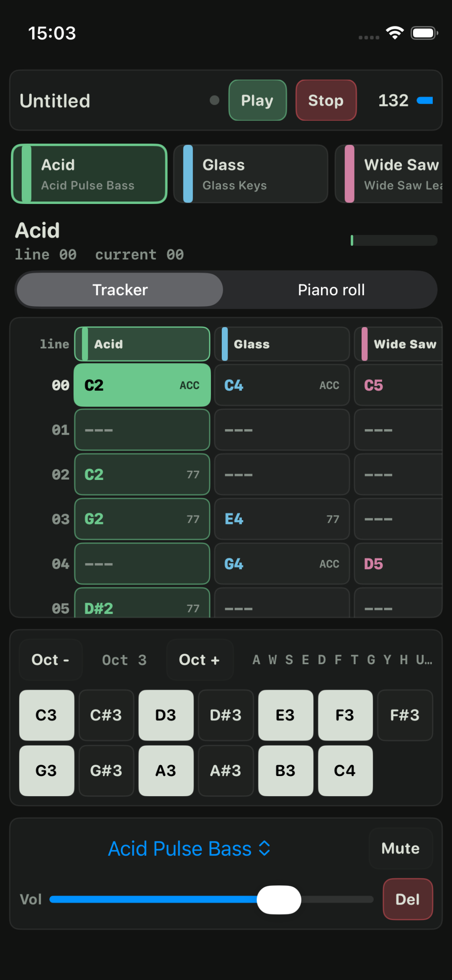Switch to the Tracker view
Image resolution: width=452 pixels, height=980 pixels.
(x=120, y=290)
